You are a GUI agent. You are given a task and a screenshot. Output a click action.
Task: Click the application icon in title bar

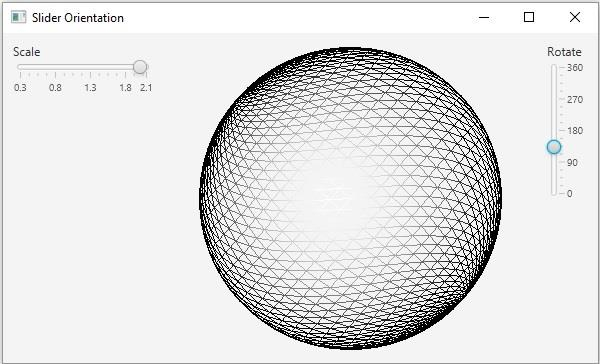pos(18,17)
